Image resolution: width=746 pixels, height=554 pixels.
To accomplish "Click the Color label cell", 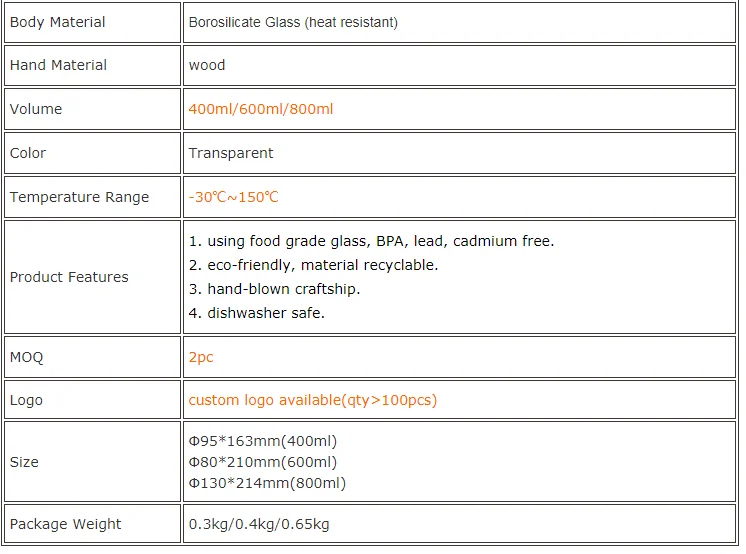I will [x=92, y=153].
